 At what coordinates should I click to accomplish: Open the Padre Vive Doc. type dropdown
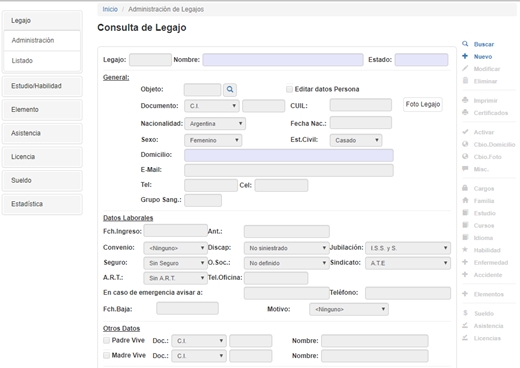[199, 341]
